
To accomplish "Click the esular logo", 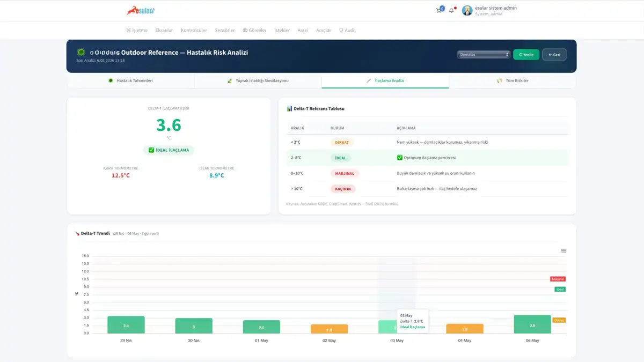I will 141,10.
